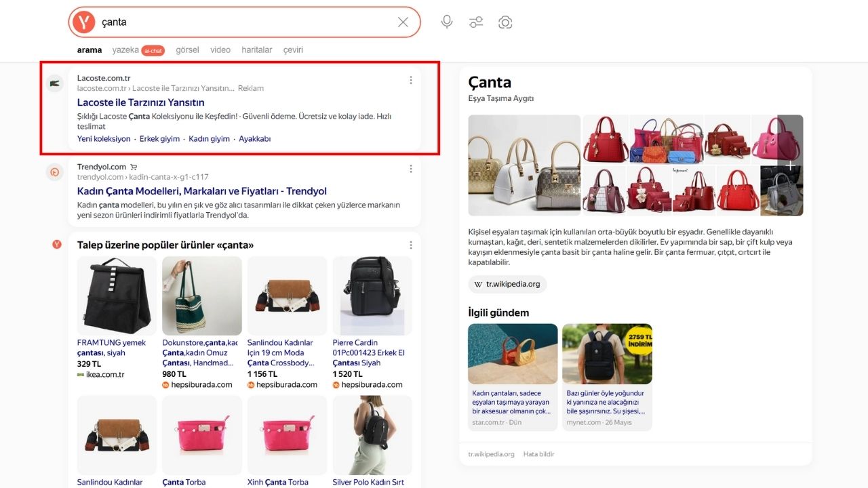Click into the search field containing çanta

(244, 22)
